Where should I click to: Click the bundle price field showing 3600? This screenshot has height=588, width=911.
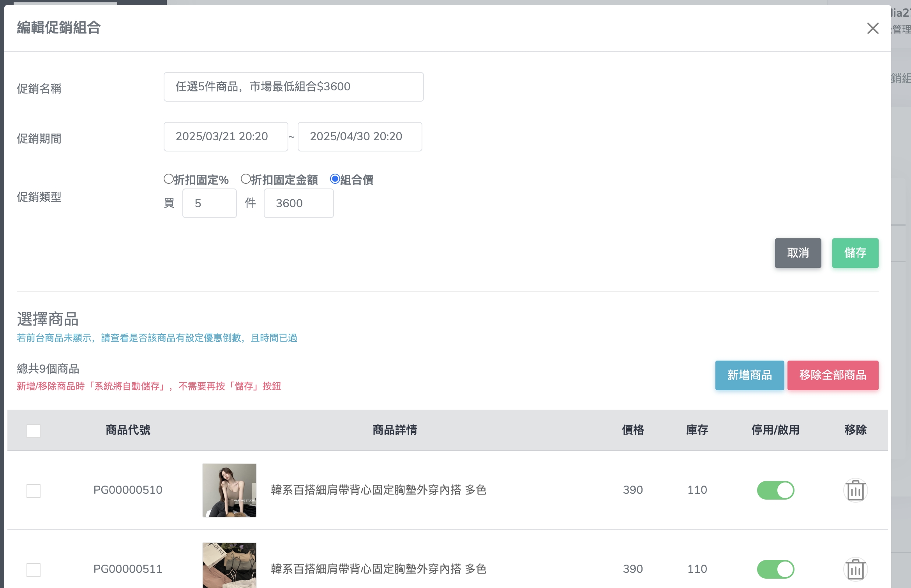(298, 203)
